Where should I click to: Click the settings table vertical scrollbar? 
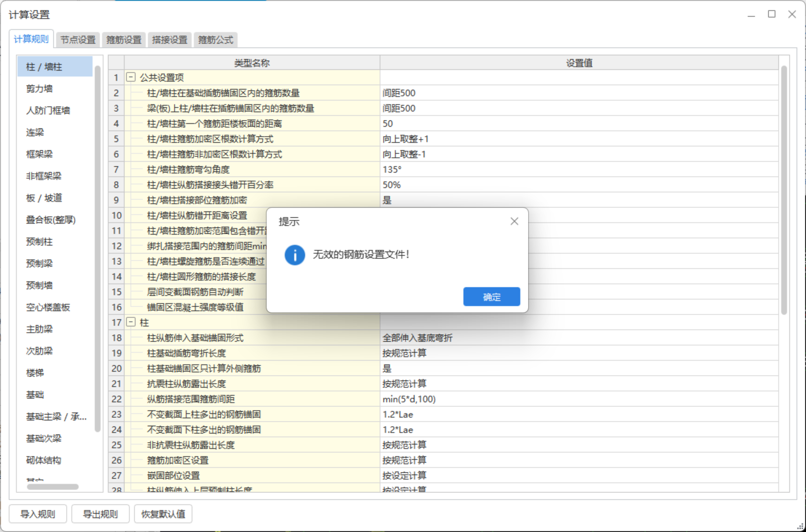(784, 190)
